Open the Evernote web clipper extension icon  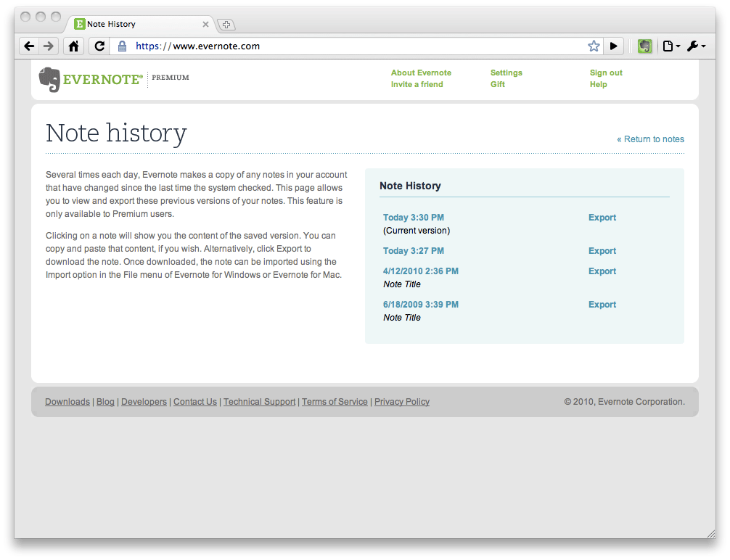pyautogui.click(x=645, y=46)
